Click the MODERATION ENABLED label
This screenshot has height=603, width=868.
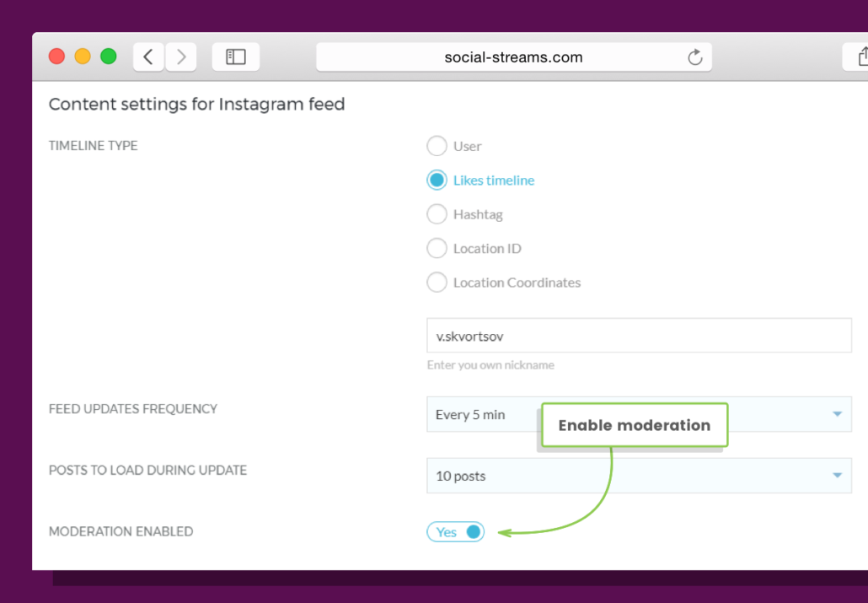121,531
